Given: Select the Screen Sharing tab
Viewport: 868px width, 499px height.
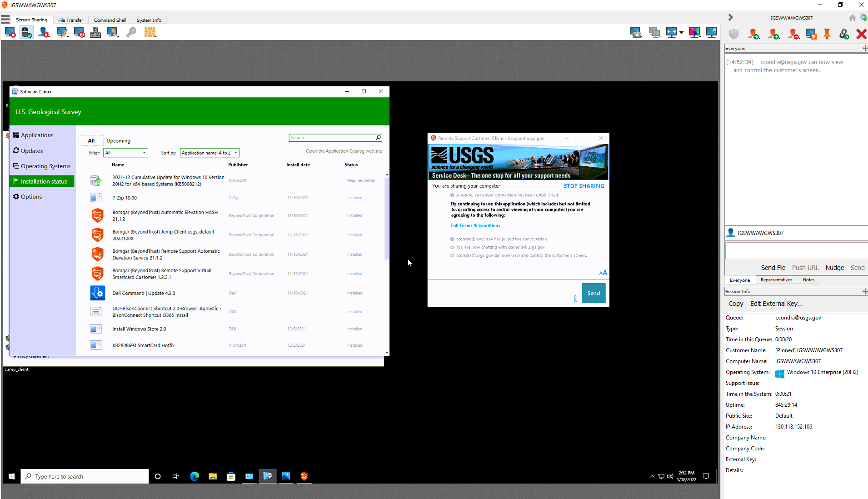Looking at the screenshot, I should [x=31, y=20].
